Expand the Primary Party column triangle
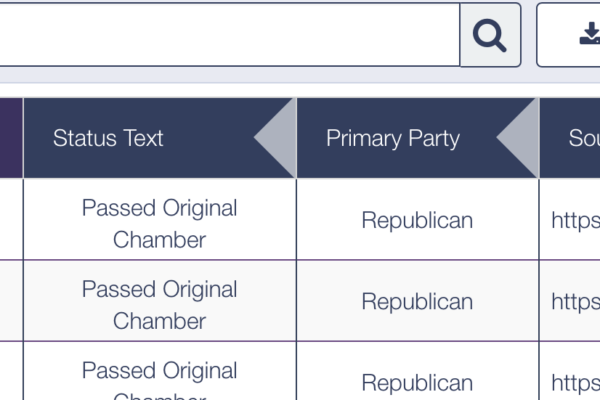 click(517, 138)
